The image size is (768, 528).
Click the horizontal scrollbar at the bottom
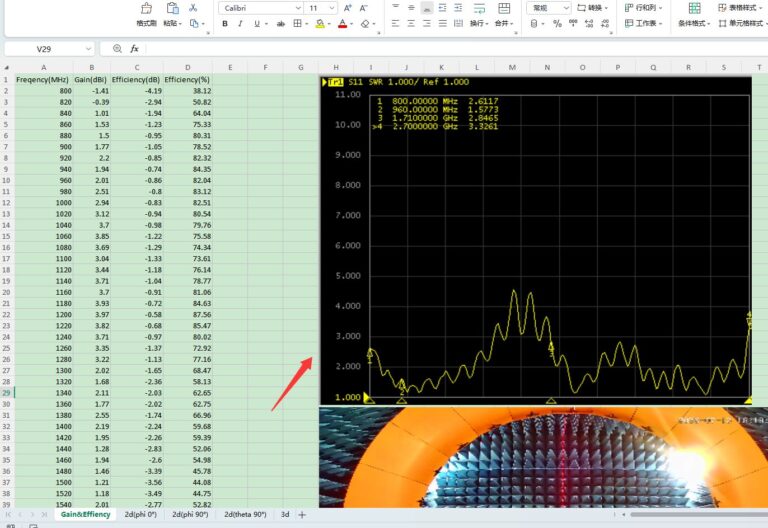coord(699,514)
